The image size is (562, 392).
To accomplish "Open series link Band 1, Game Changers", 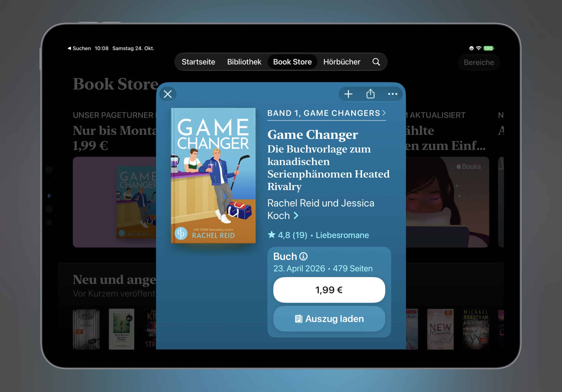I will pyautogui.click(x=326, y=113).
